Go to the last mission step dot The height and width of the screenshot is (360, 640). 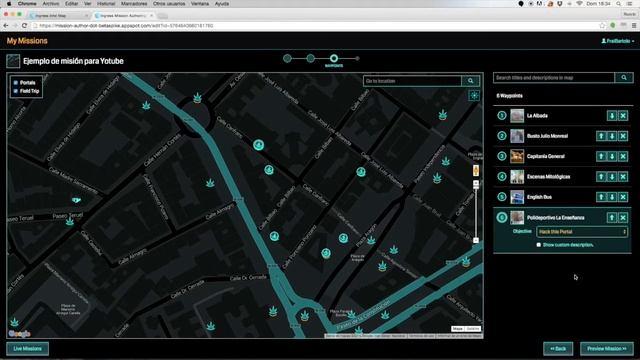(x=357, y=58)
